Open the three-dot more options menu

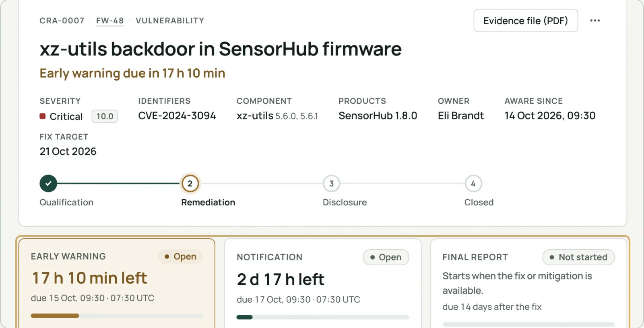coord(595,20)
